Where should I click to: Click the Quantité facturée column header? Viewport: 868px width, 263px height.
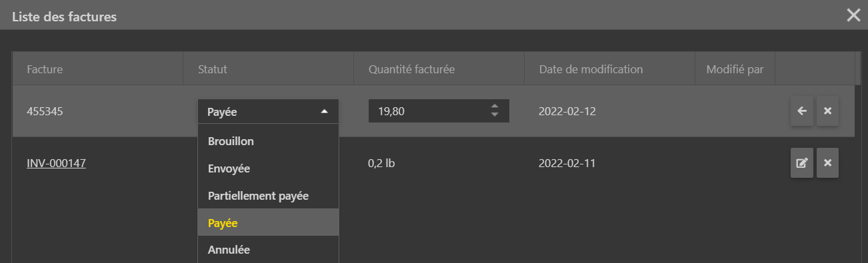tap(439, 69)
